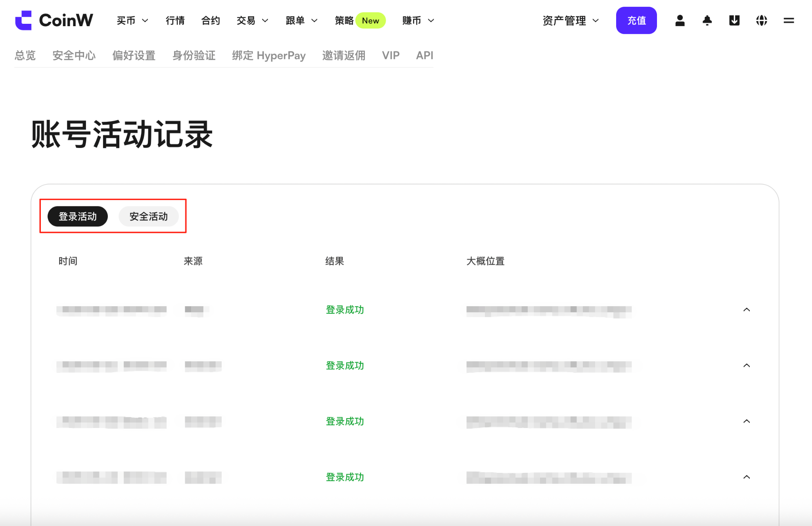Switch to the 安全中心 tab

tap(74, 56)
